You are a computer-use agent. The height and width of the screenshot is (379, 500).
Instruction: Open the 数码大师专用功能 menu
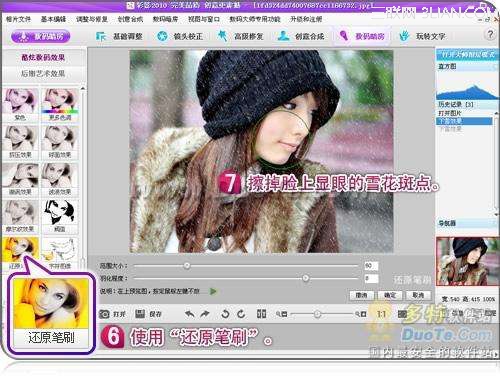click(255, 19)
